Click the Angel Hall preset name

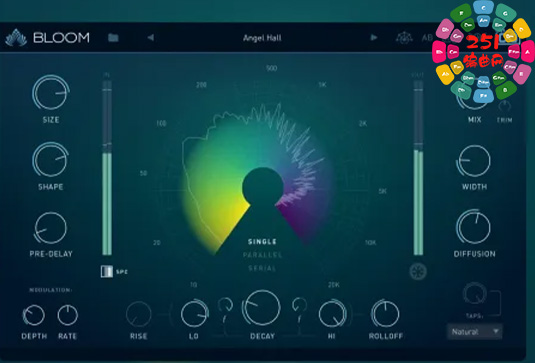[262, 38]
